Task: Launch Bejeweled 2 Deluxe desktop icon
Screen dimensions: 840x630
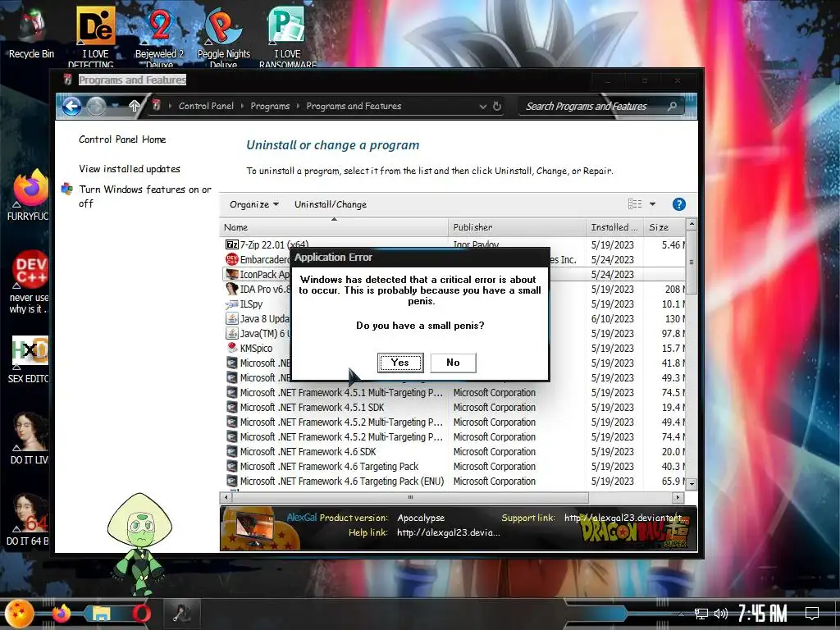Action: [x=159, y=36]
